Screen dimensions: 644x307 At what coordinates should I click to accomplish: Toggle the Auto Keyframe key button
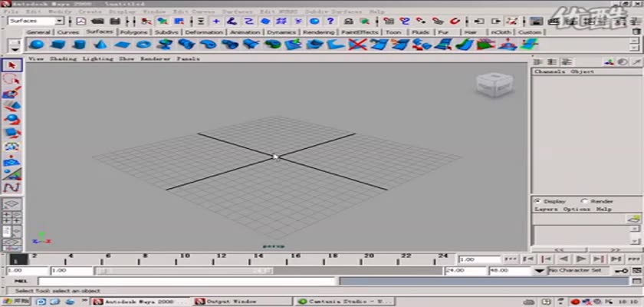click(x=621, y=270)
